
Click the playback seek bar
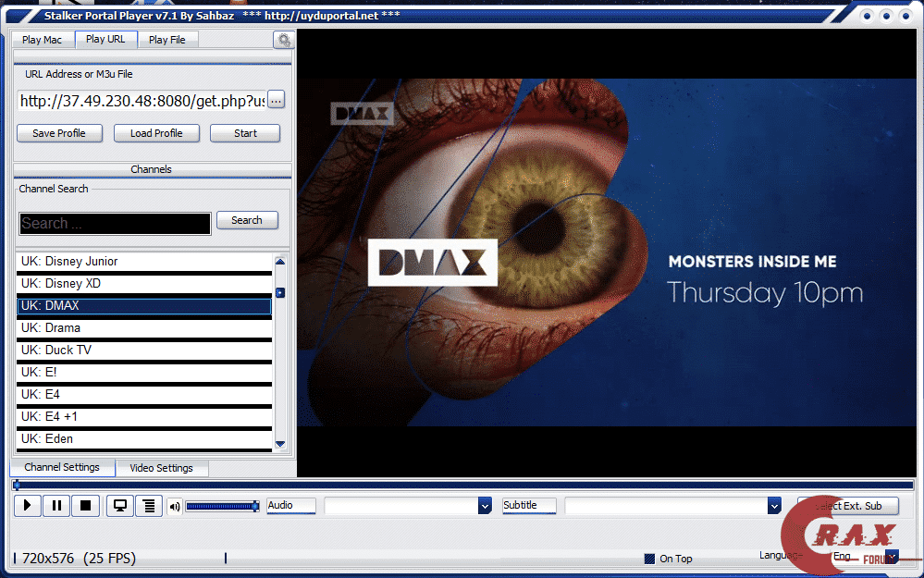[462, 485]
